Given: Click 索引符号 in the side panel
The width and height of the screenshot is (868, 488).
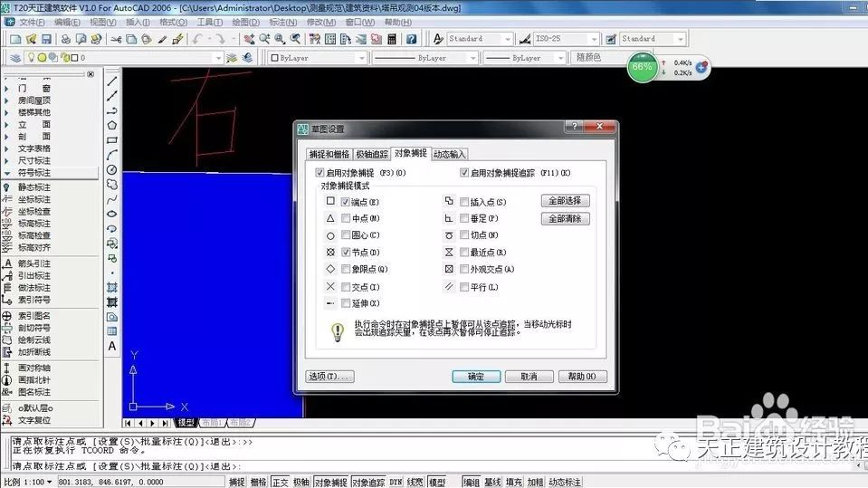Looking at the screenshot, I should click(x=33, y=300).
